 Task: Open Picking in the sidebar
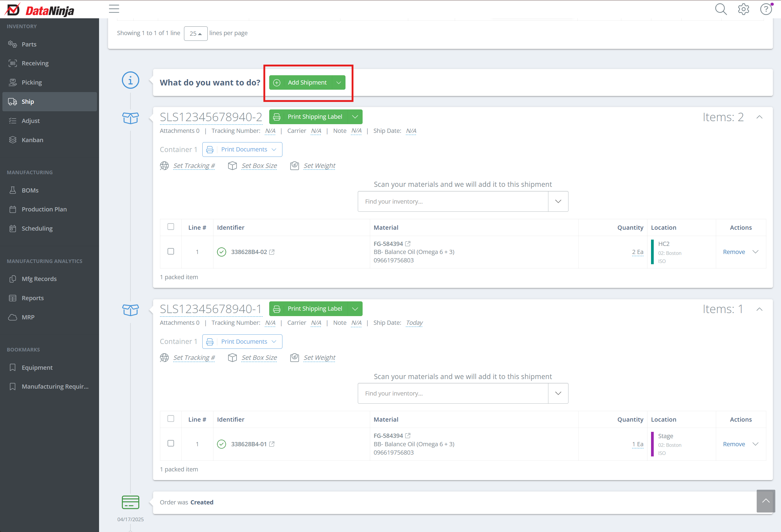click(x=32, y=82)
